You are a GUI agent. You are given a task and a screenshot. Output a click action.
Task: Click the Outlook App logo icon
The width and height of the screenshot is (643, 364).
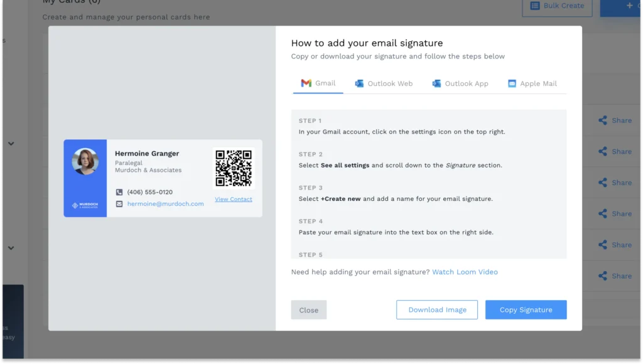coord(436,82)
